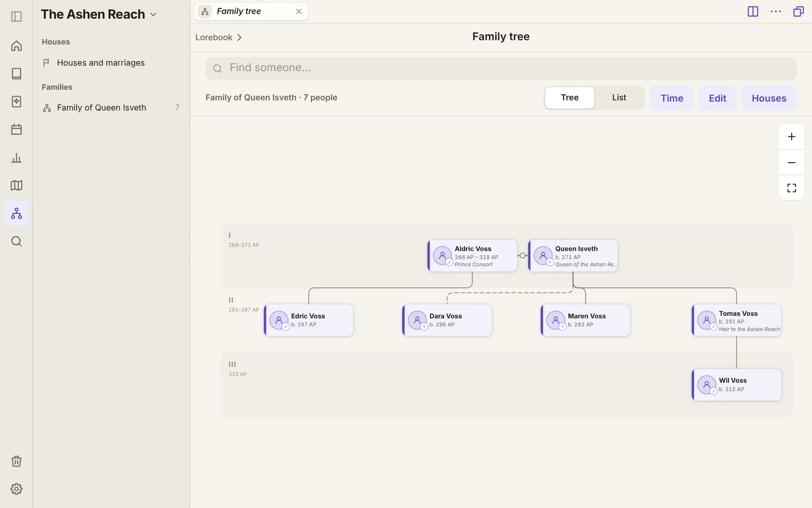The height and width of the screenshot is (508, 812).
Task: Open the more options ellipsis menu
Action: (776, 11)
